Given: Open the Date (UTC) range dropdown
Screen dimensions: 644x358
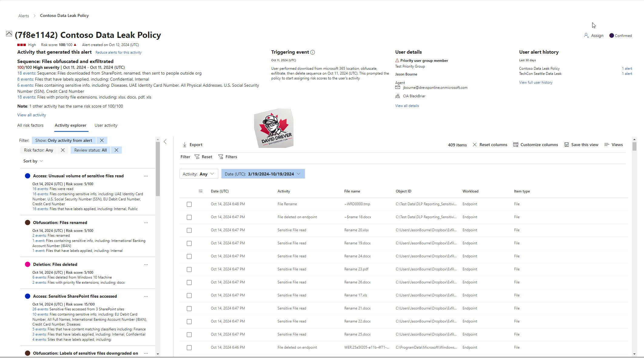Looking at the screenshot, I should click(x=263, y=174).
